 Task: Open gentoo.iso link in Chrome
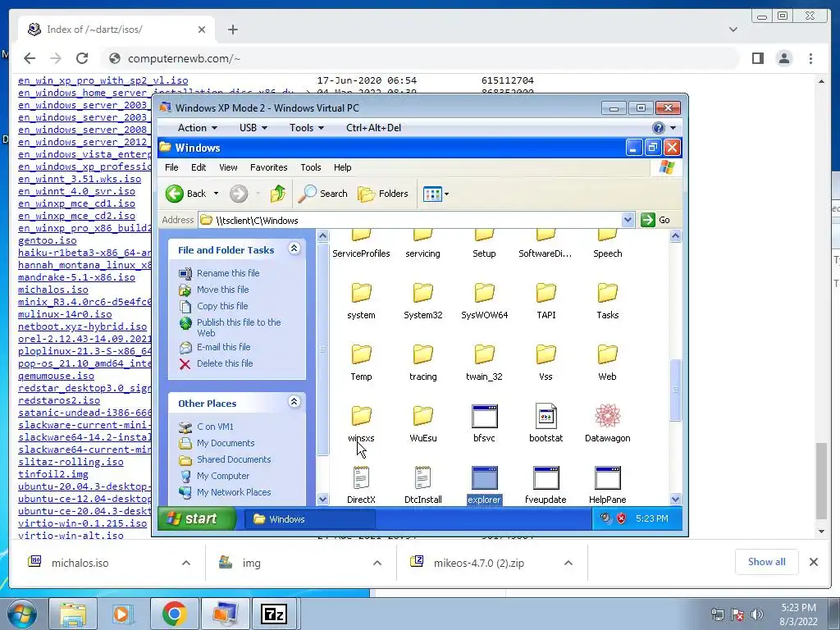[x=47, y=240]
